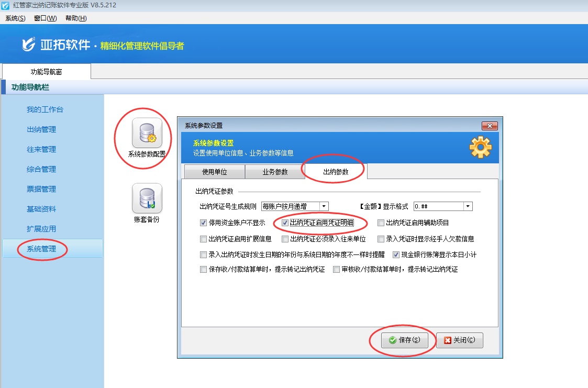Enable 出纳凭证启用辅助项目 checkbox
588x388 pixels.
tap(381, 223)
